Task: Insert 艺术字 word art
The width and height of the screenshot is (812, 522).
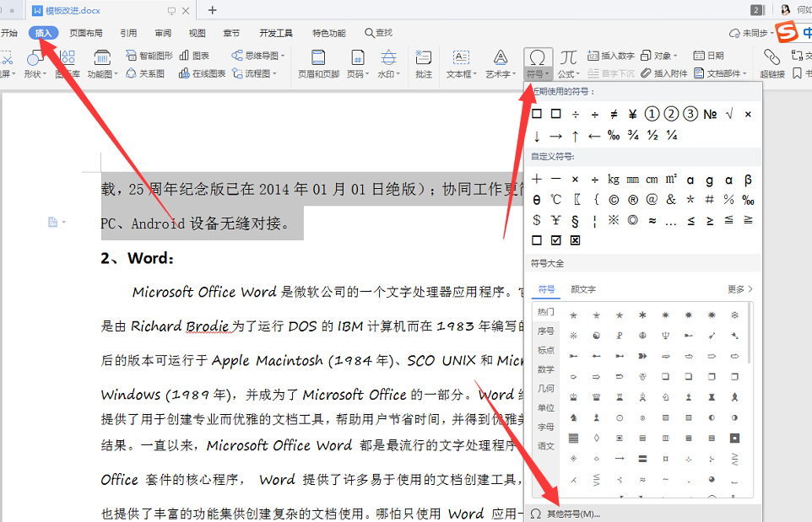Action: (x=501, y=63)
